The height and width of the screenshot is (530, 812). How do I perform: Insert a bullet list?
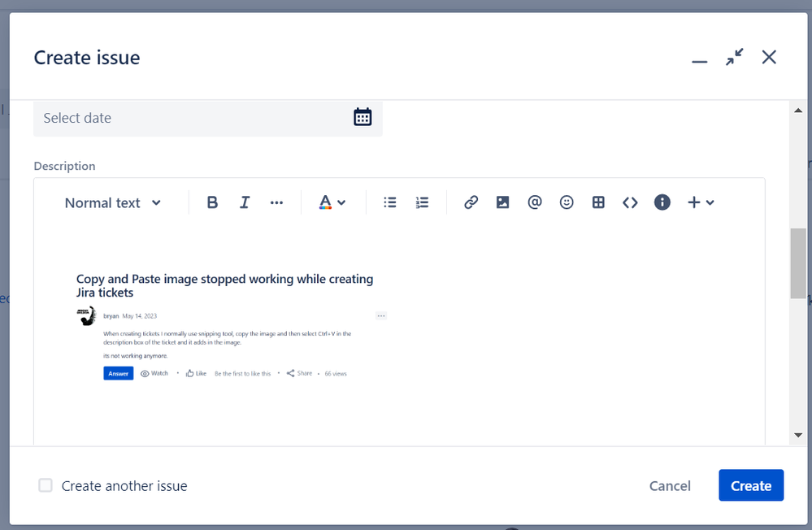pyautogui.click(x=390, y=202)
